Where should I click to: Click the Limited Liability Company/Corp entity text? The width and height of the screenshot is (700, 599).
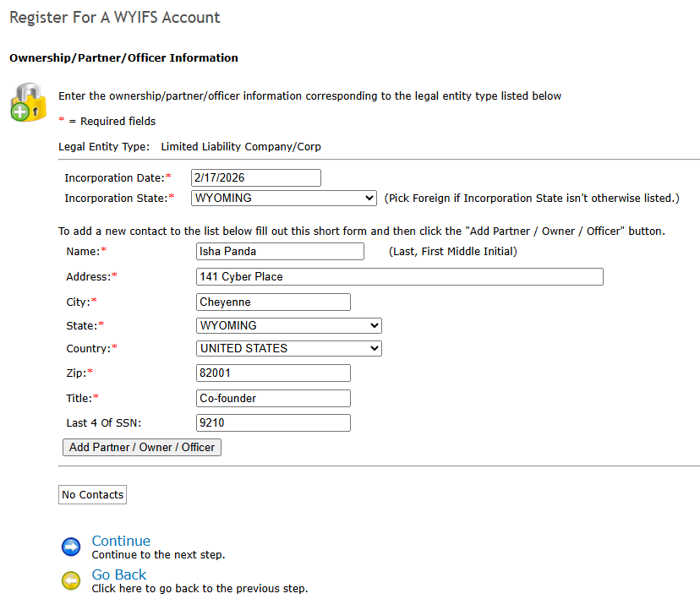[x=241, y=146]
